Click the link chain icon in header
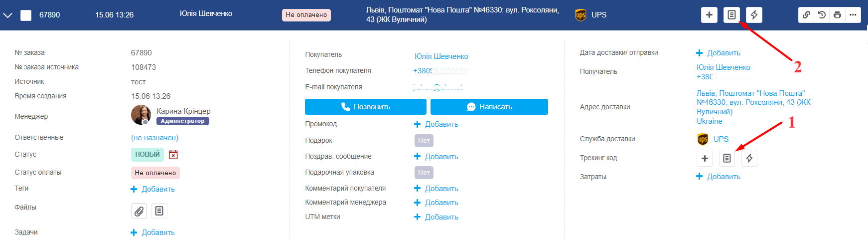The width and height of the screenshot is (868, 241). point(806,15)
